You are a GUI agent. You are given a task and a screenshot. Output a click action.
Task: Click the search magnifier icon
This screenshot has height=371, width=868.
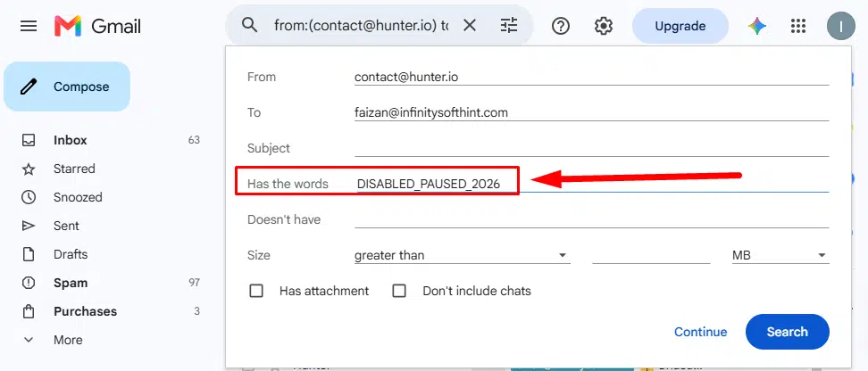[x=250, y=25]
